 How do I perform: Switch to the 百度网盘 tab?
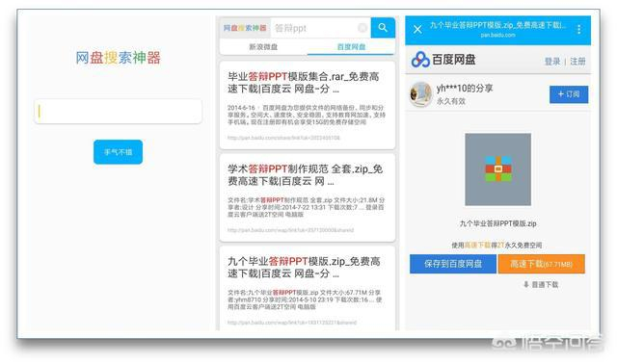coord(351,47)
